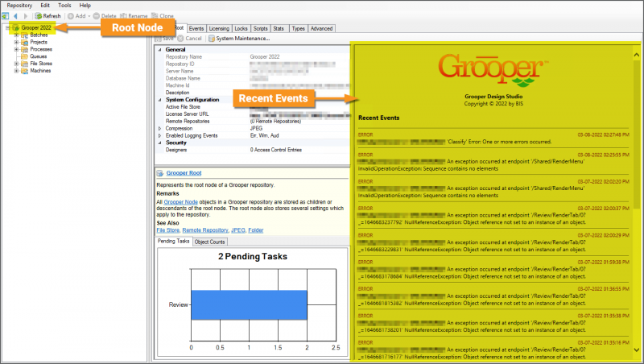Open the Tools menu

[64, 6]
